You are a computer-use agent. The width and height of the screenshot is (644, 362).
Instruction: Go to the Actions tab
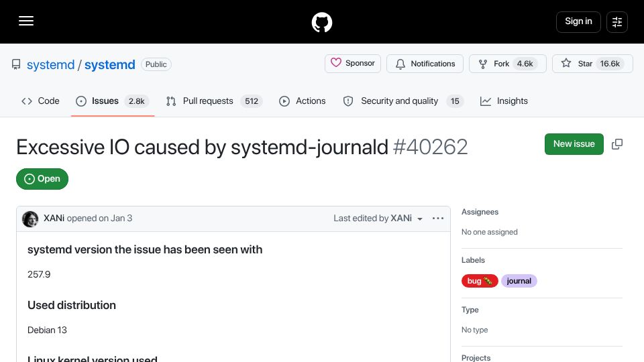click(303, 101)
